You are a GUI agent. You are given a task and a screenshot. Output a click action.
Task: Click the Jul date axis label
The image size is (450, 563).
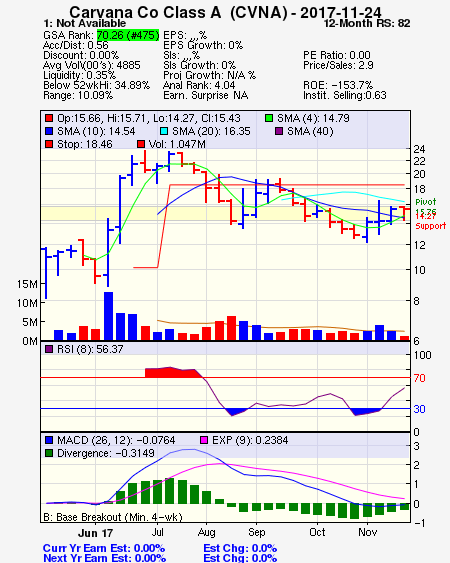pos(157,532)
